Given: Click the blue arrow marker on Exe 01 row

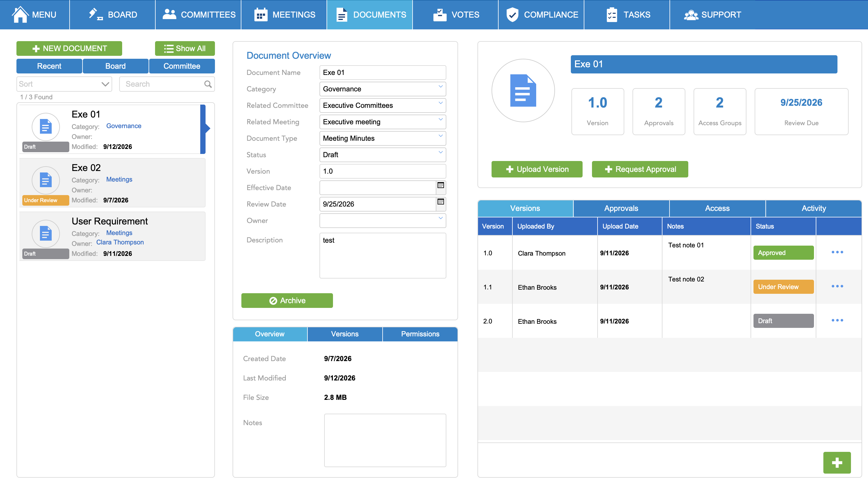Looking at the screenshot, I should pos(205,128).
